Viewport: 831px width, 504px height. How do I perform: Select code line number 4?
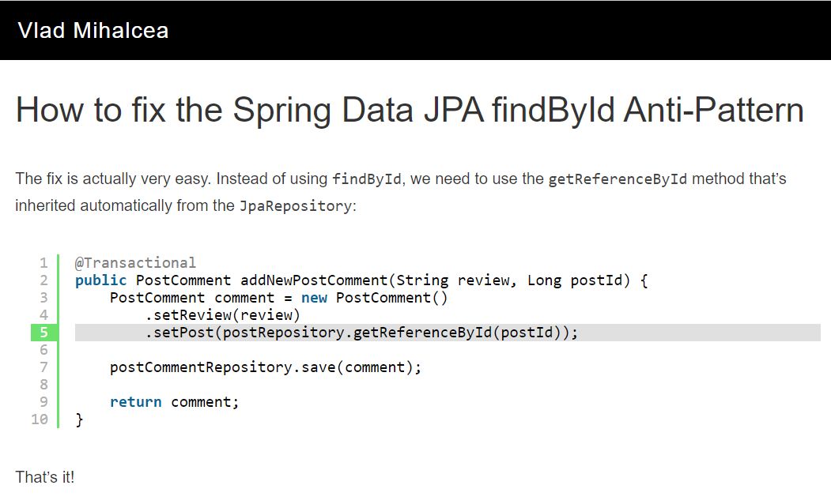43,315
